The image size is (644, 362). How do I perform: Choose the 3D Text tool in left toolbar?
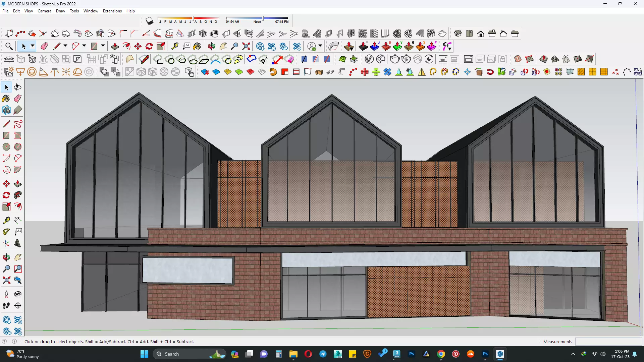click(18, 243)
